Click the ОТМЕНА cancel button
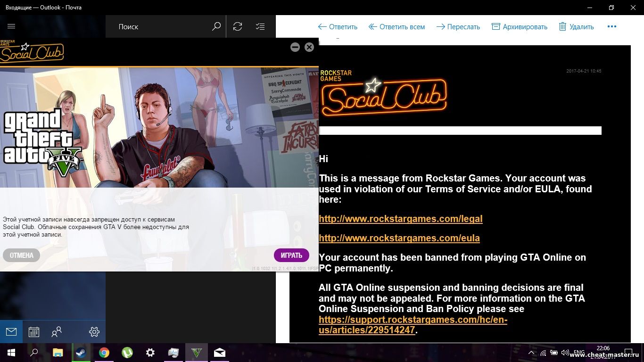This screenshot has width=644, height=362. pyautogui.click(x=22, y=255)
